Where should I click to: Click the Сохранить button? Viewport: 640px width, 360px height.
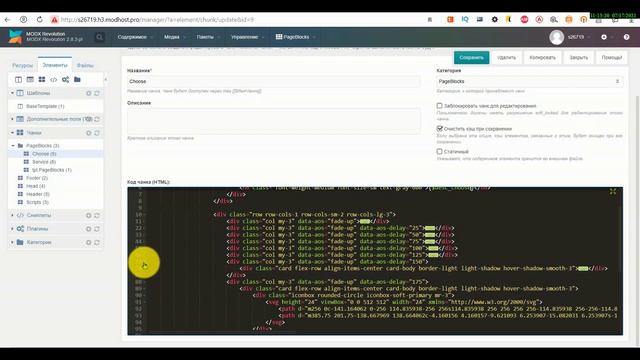tap(471, 58)
